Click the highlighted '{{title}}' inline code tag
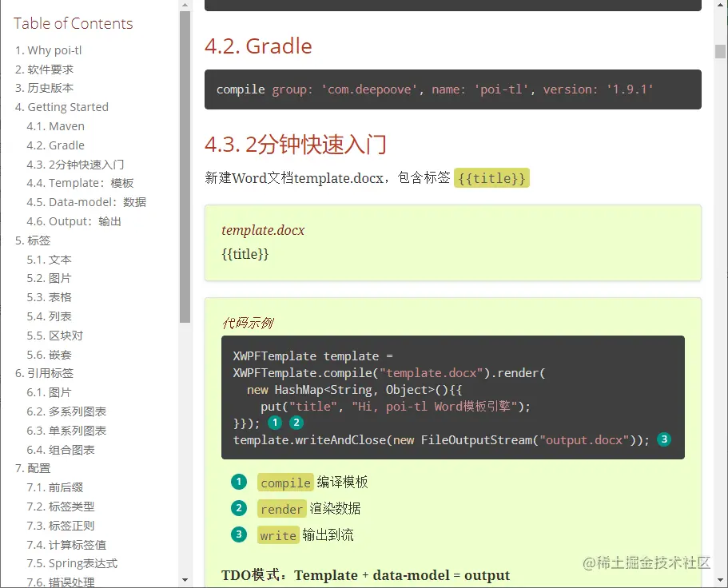The image size is (728, 588). (x=491, y=178)
